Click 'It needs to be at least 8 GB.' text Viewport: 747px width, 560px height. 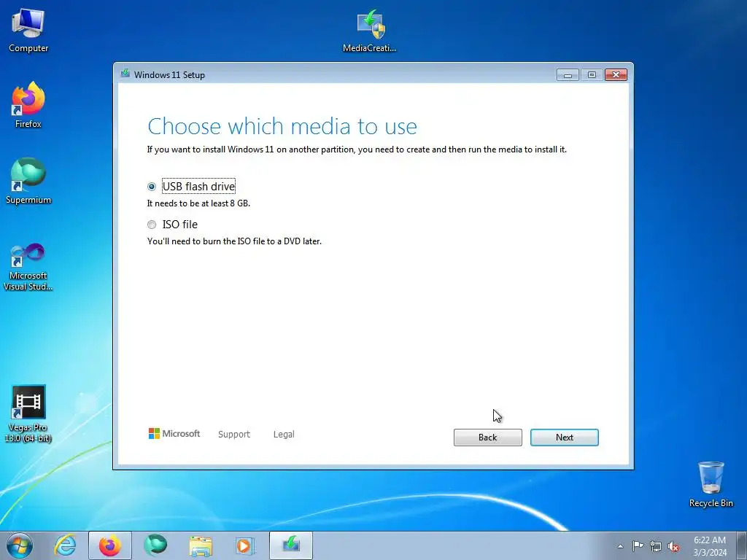click(198, 203)
